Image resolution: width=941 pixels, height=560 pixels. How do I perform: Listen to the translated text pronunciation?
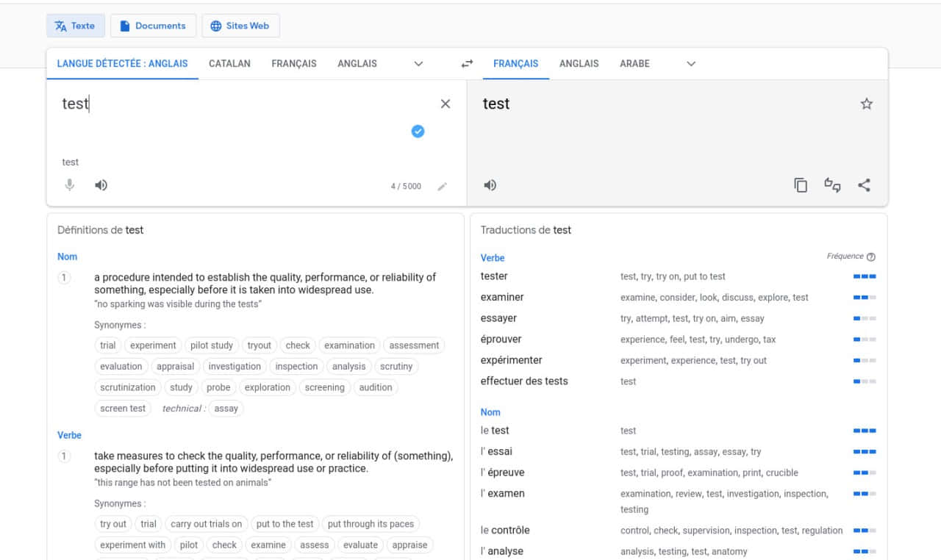[490, 185]
